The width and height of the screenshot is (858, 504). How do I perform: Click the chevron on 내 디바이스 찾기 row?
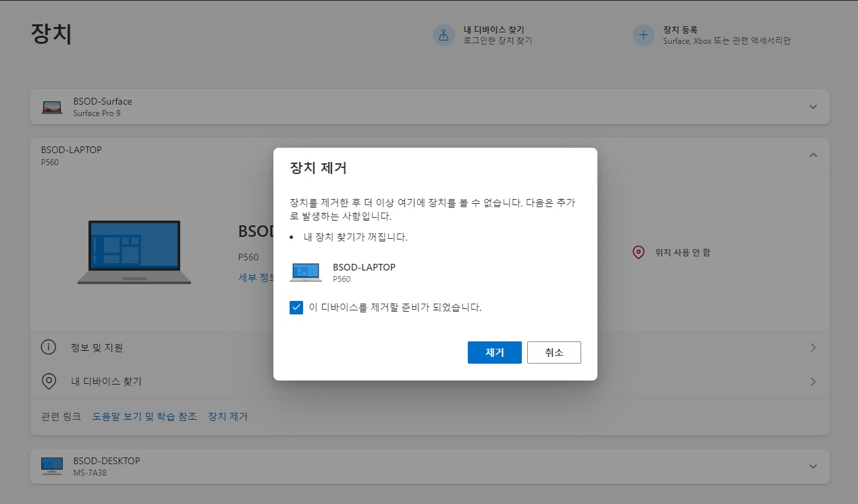[x=813, y=381]
